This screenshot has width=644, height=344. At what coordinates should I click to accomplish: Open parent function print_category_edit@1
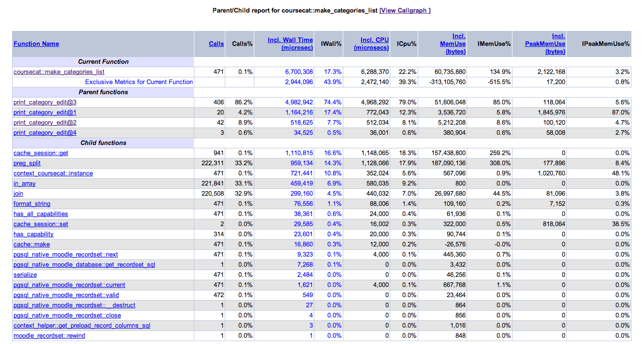click(x=45, y=112)
